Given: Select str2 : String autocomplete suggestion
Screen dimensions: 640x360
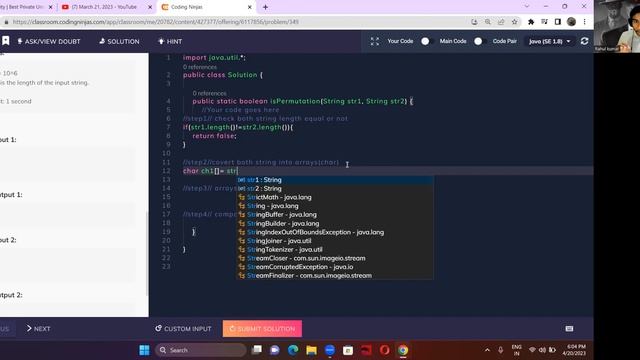Looking at the screenshot, I should pyautogui.click(x=335, y=189).
